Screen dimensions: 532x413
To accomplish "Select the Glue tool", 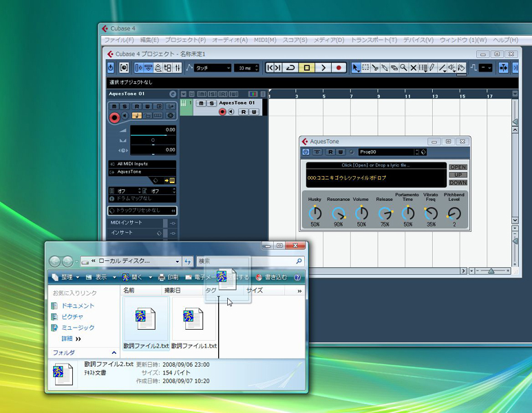I will tap(385, 68).
